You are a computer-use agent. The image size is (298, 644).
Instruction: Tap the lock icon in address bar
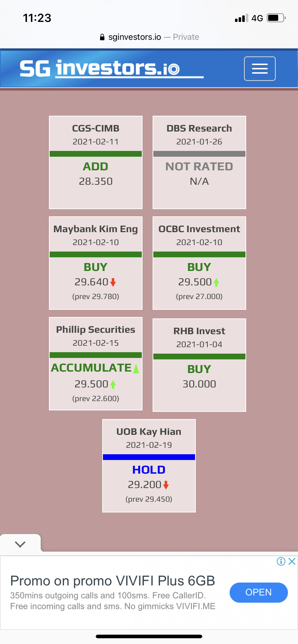102,37
